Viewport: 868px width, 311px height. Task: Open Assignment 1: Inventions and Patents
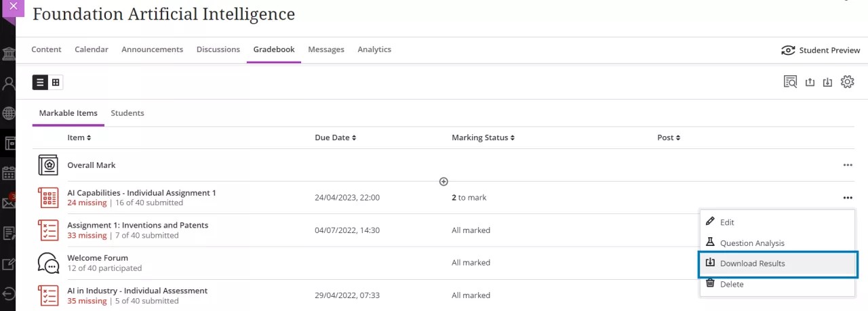[138, 226]
